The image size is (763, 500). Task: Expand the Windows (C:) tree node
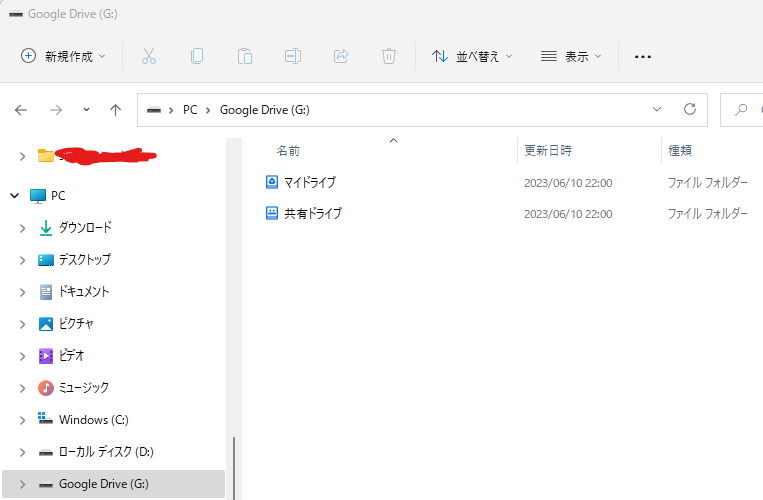point(22,420)
